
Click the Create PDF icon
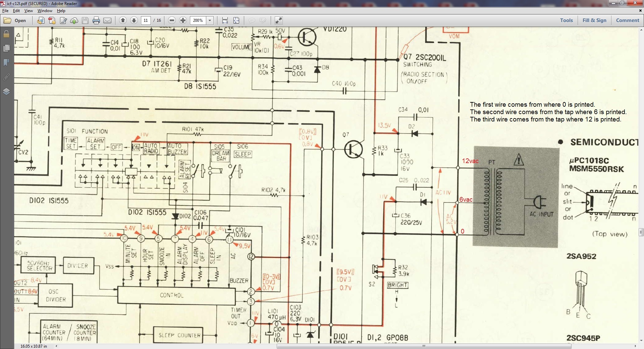[x=52, y=20]
